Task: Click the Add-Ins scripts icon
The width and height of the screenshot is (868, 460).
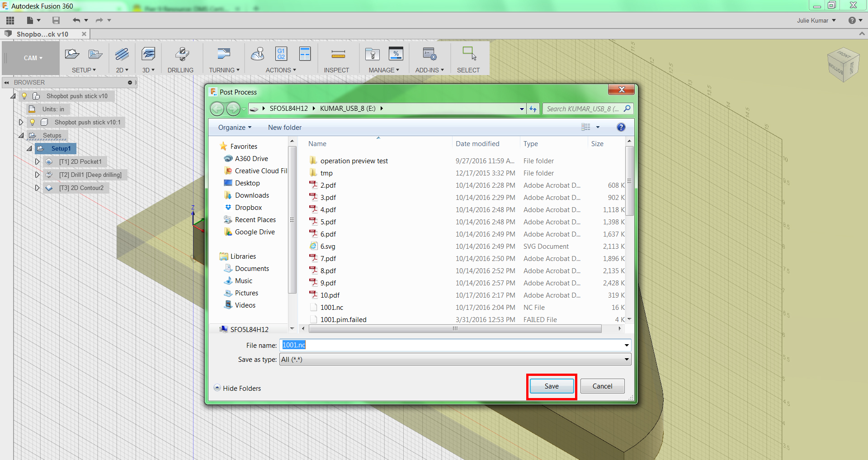Action: pyautogui.click(x=429, y=54)
